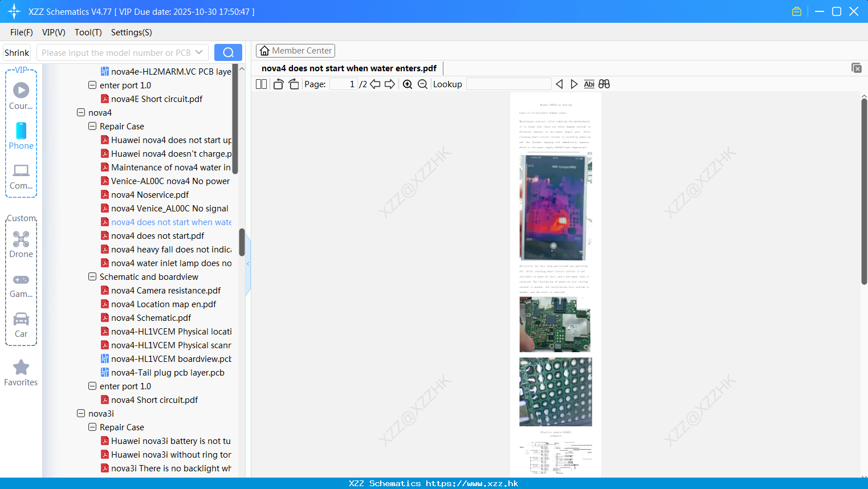Open the Courses sidebar icon

(x=21, y=96)
